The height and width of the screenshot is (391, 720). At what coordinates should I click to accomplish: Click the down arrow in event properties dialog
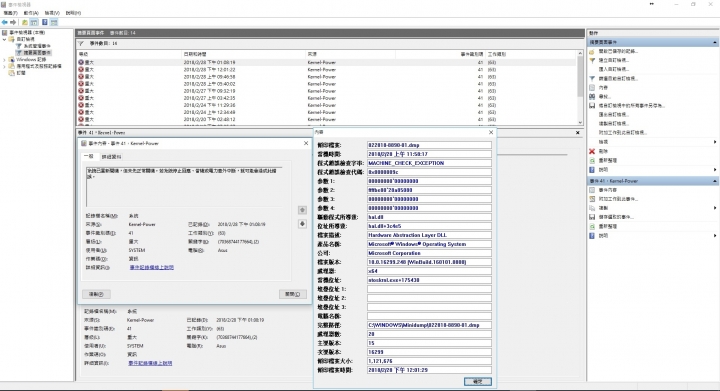point(302,224)
